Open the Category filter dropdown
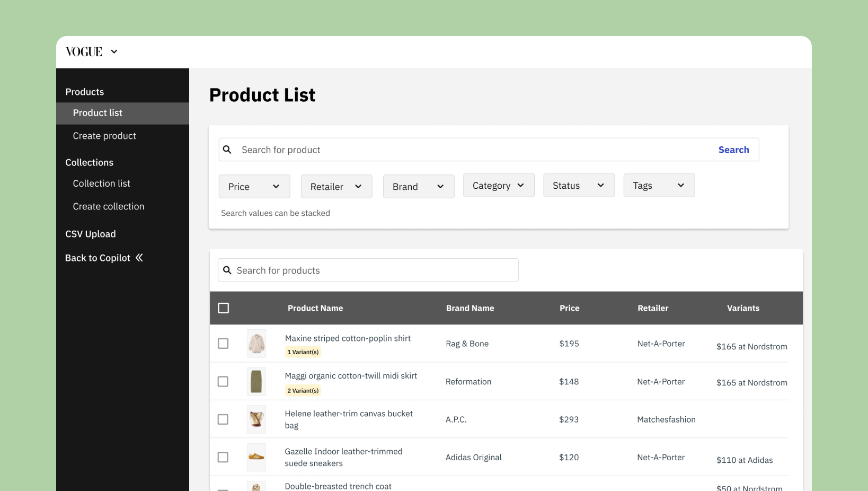Image resolution: width=868 pixels, height=491 pixels. 499,186
